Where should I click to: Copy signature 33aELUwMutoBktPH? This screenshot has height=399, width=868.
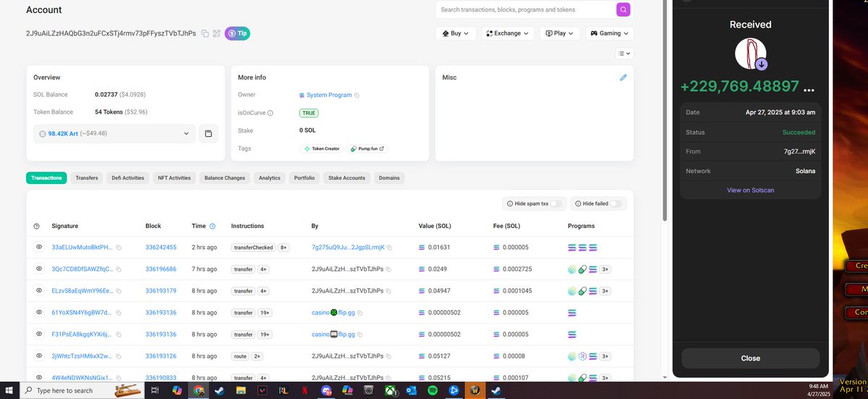119,248
